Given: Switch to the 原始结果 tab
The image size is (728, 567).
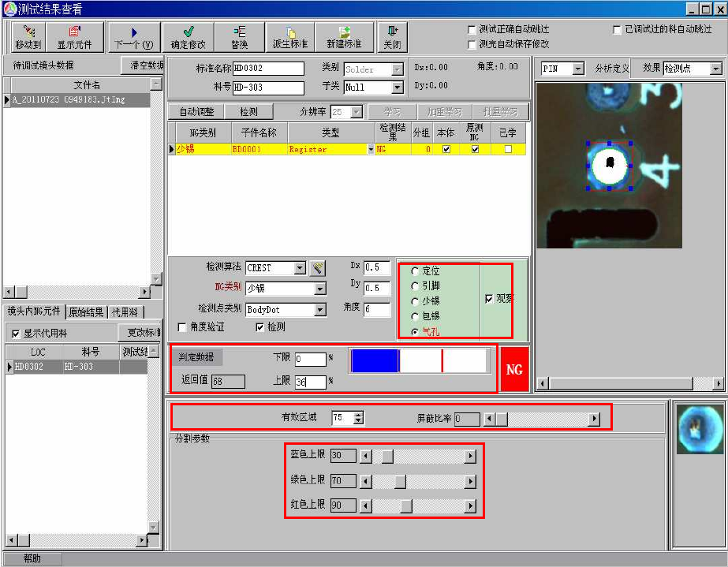Looking at the screenshot, I should pyautogui.click(x=86, y=311).
